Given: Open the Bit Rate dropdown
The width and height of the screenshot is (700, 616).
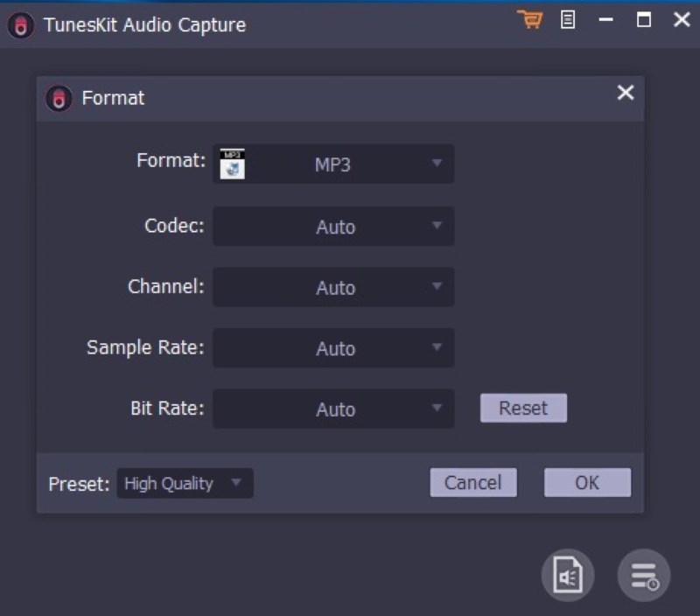Looking at the screenshot, I should (x=333, y=409).
